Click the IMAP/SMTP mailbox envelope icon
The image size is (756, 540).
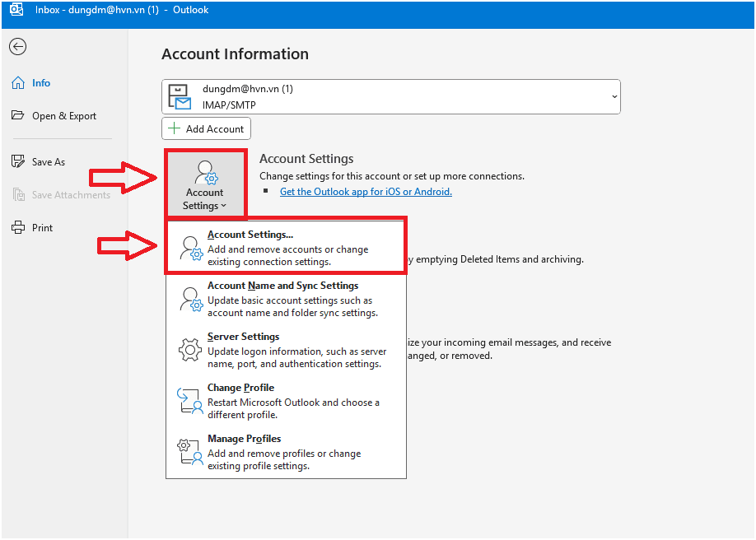coord(180,97)
